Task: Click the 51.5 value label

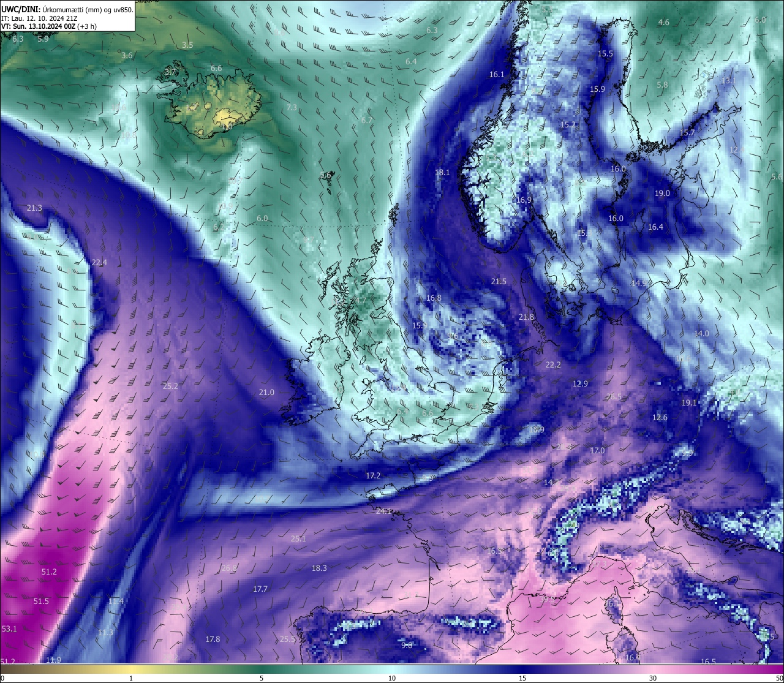Action: [x=41, y=602]
